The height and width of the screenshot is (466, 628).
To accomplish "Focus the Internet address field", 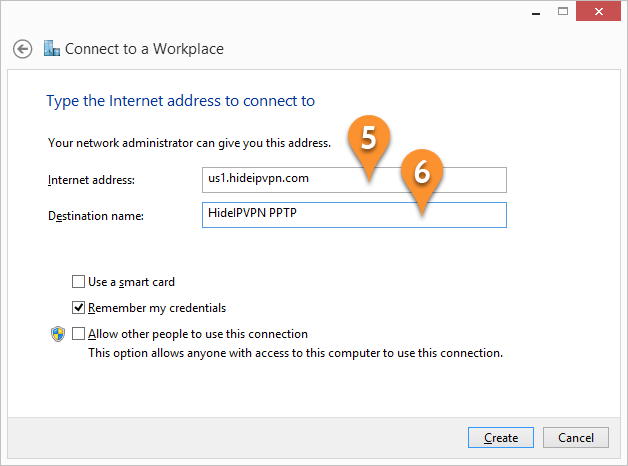I will pyautogui.click(x=354, y=180).
